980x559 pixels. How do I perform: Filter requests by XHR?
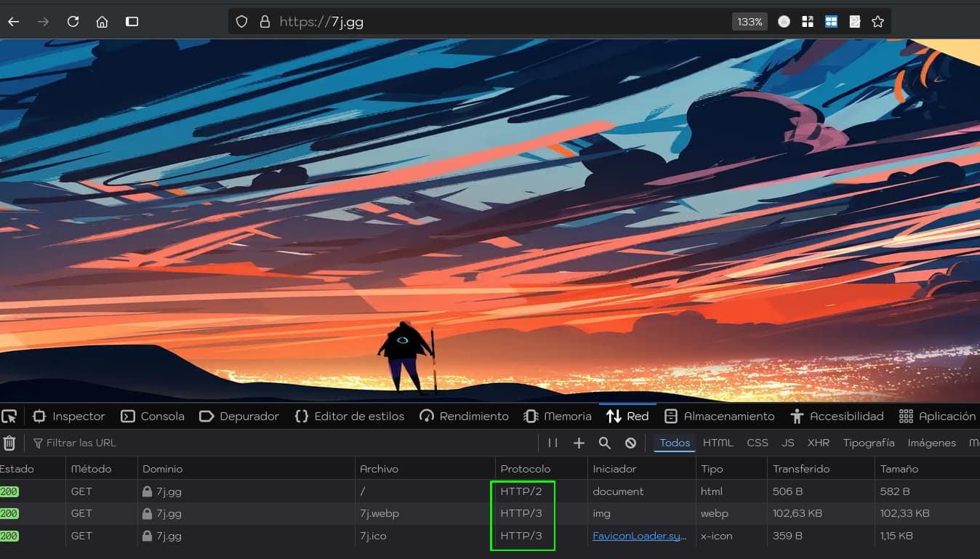(x=819, y=443)
